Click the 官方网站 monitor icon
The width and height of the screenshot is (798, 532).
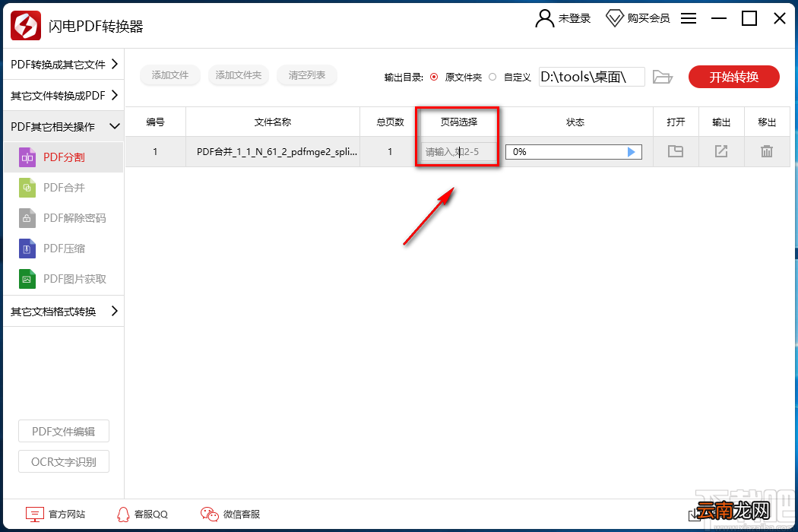click(x=35, y=515)
